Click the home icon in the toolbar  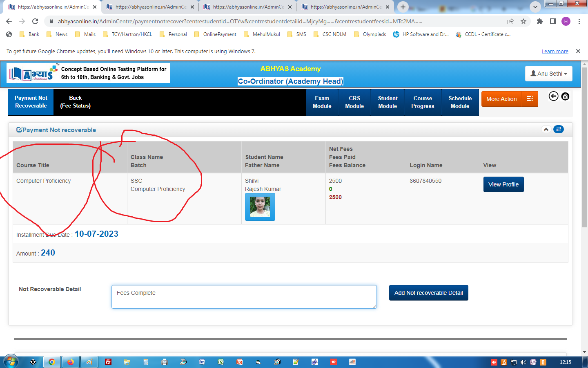tap(565, 96)
